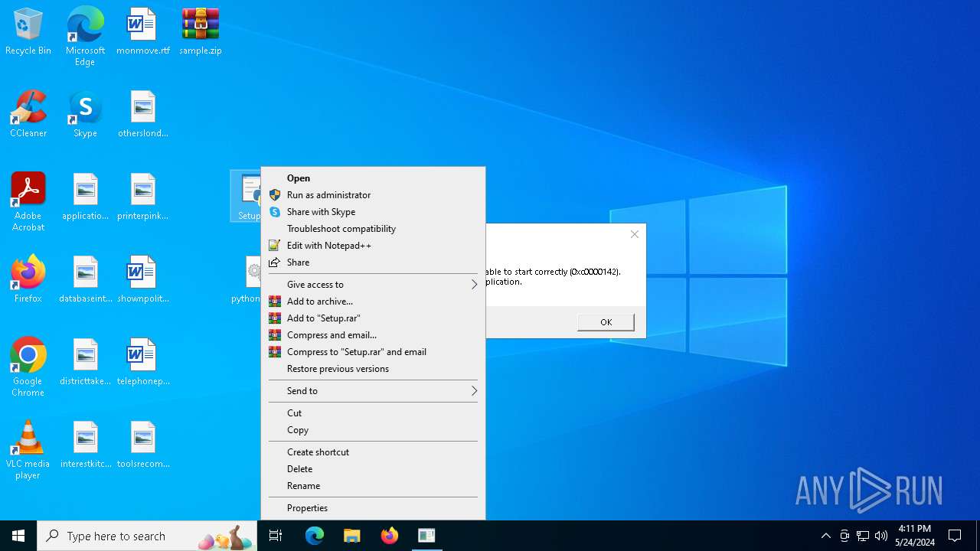Select the shownpolit Word document icon
This screenshot has width=980, height=551.
click(x=143, y=280)
